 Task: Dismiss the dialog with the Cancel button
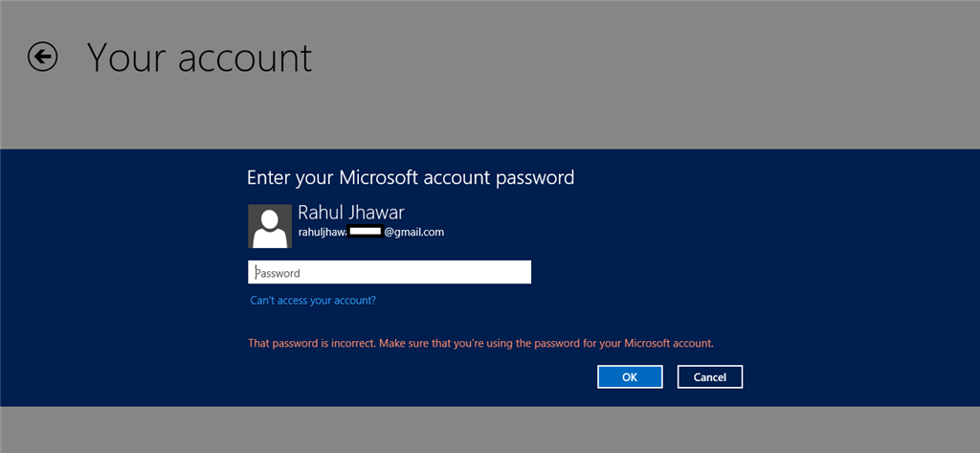pyautogui.click(x=710, y=376)
